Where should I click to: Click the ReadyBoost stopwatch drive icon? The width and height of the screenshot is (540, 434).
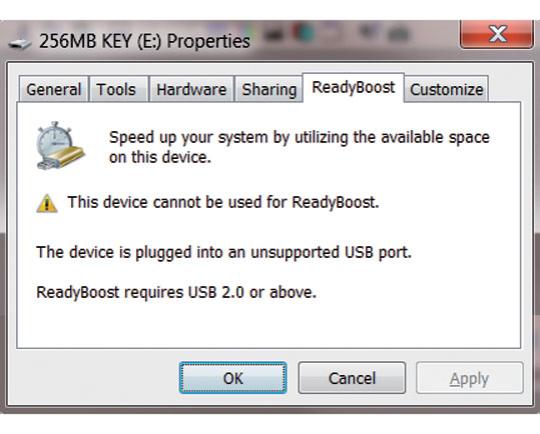point(60,145)
